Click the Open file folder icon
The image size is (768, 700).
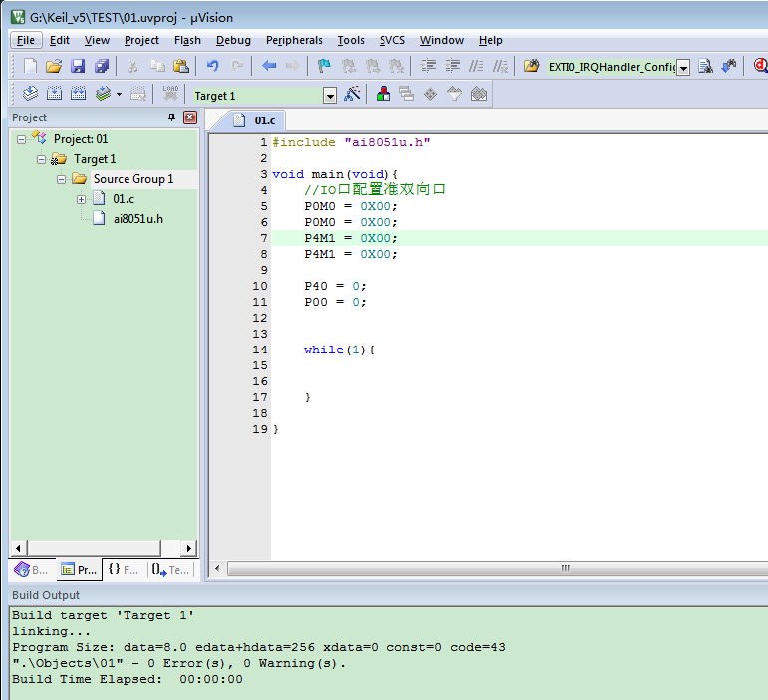(x=54, y=66)
